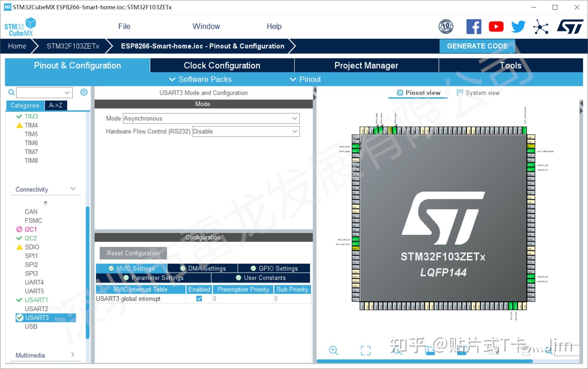Enable USART3 global interrupt checkbox
588x369 pixels.
(x=199, y=298)
